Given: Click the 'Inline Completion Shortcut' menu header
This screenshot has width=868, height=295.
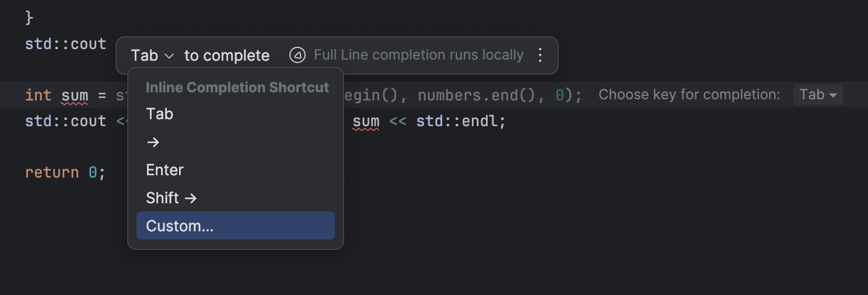Looking at the screenshot, I should [x=237, y=88].
